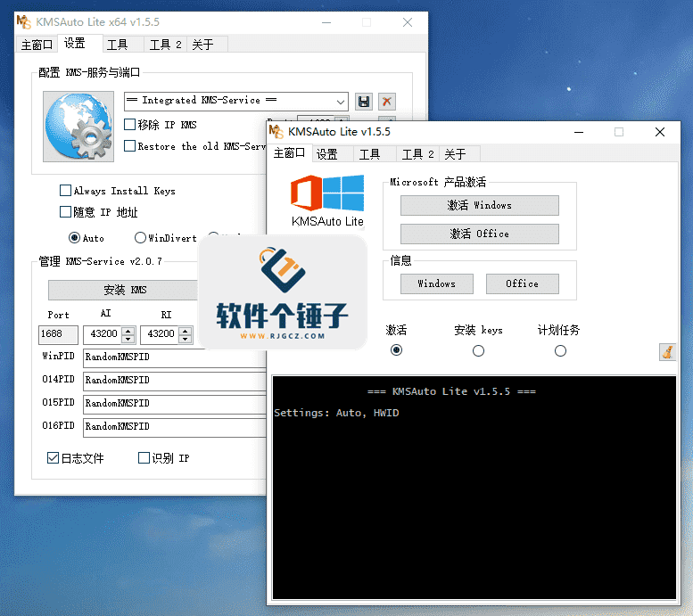The height and width of the screenshot is (616, 693).
Task: Click KMSAuto Lite x64 title bar app icon
Action: (23, 22)
